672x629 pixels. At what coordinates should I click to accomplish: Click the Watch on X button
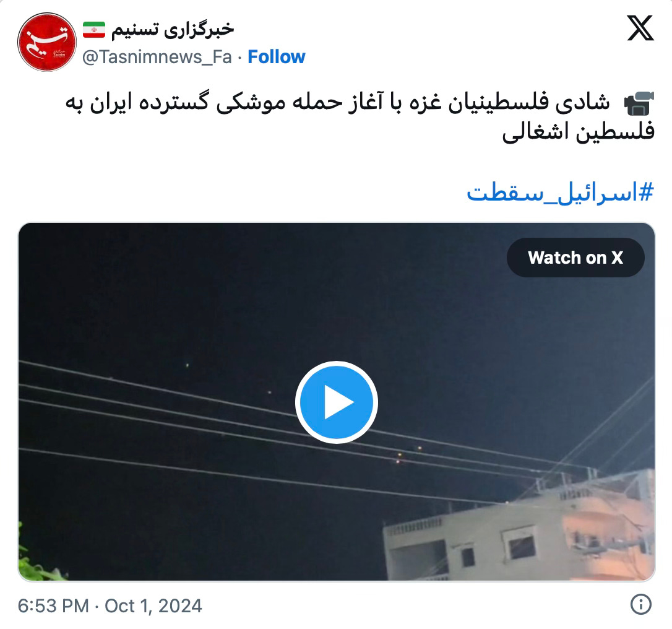click(x=575, y=258)
